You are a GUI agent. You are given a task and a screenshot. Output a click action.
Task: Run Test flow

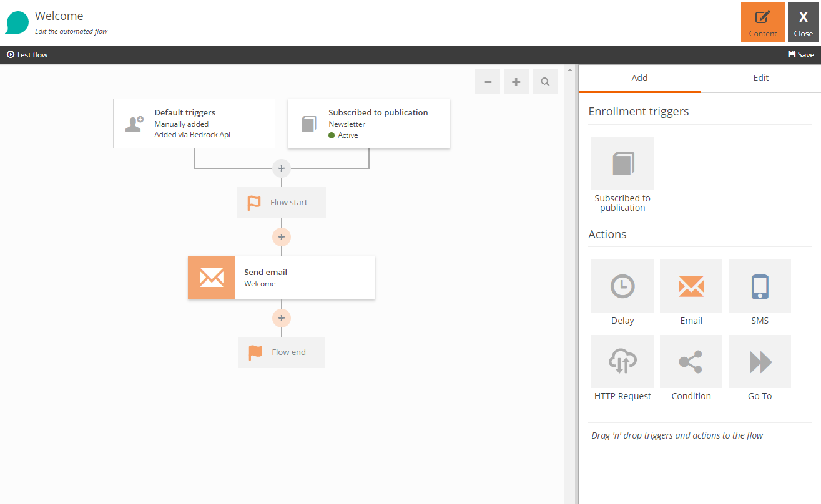[27, 55]
